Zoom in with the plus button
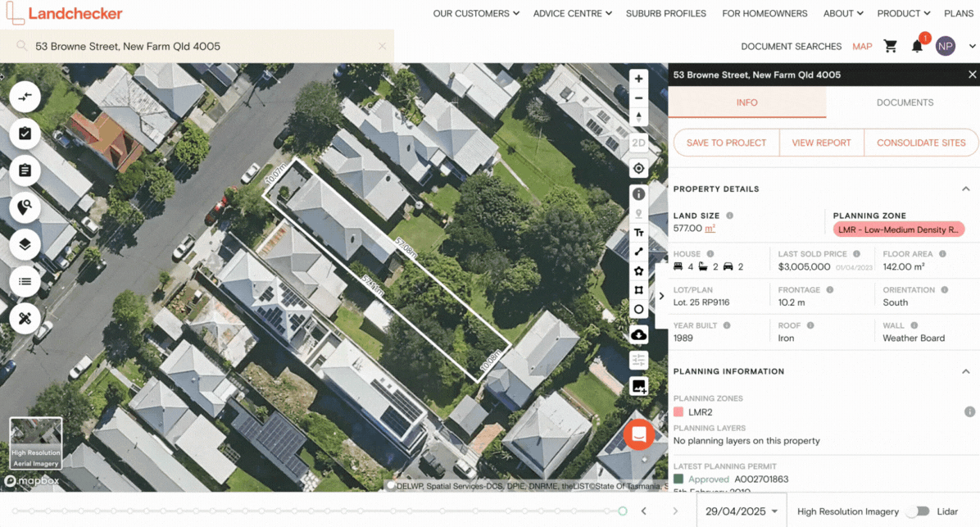Viewport: 980px width, 527px height. [638, 79]
